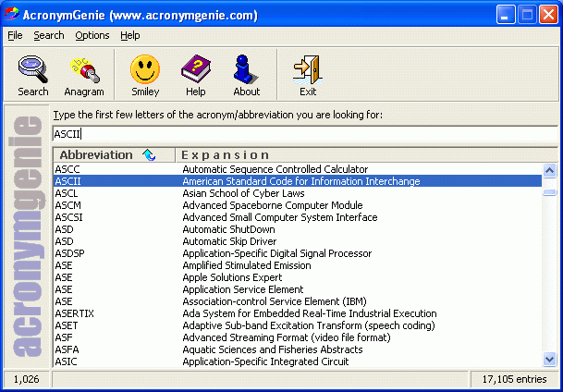Select Association-control Service Element (IBM) row
This screenshot has height=392, width=563.
[298, 301]
